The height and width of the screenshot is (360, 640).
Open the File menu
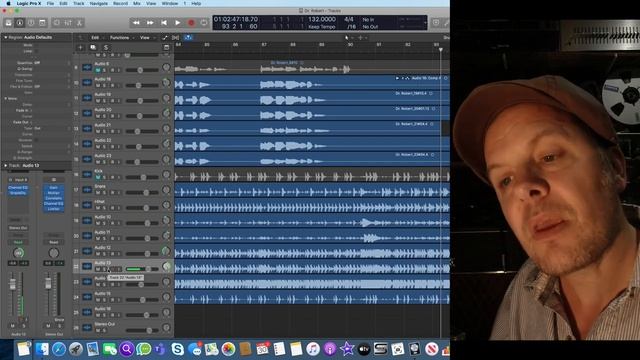coord(50,3)
